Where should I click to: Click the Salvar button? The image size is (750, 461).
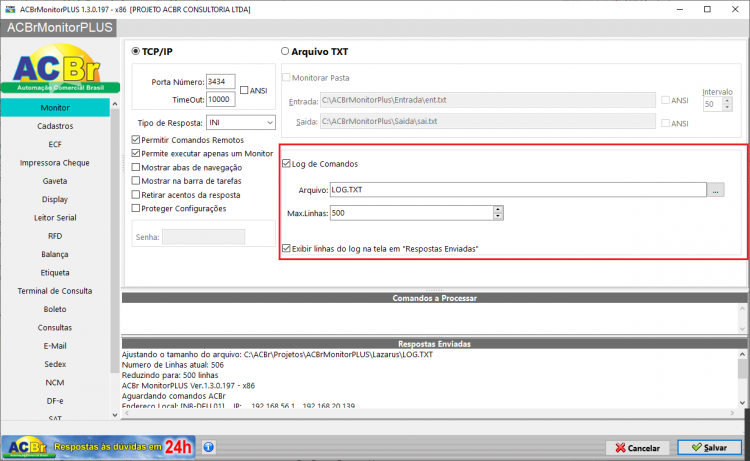click(709, 448)
